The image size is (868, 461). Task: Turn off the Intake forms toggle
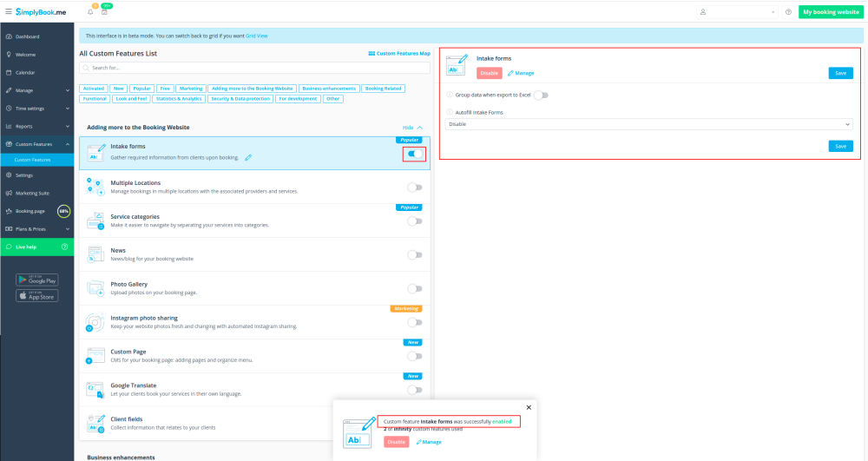(x=415, y=154)
